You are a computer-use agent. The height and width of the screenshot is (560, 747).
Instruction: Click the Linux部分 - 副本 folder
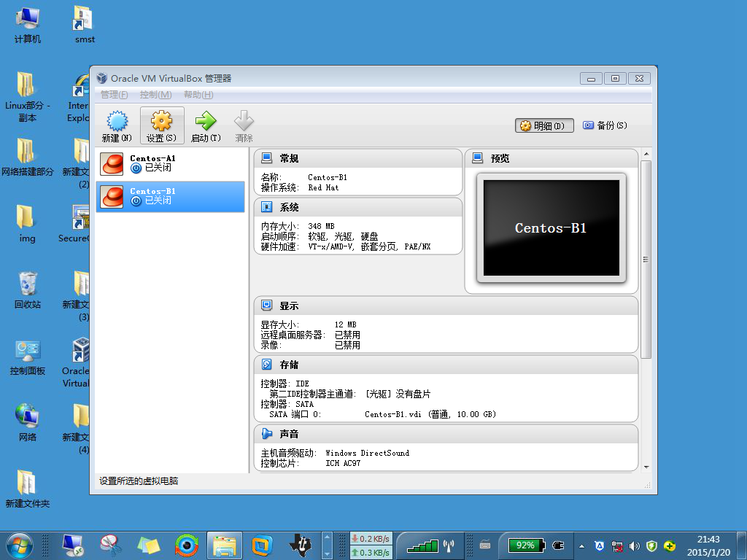[x=27, y=98]
